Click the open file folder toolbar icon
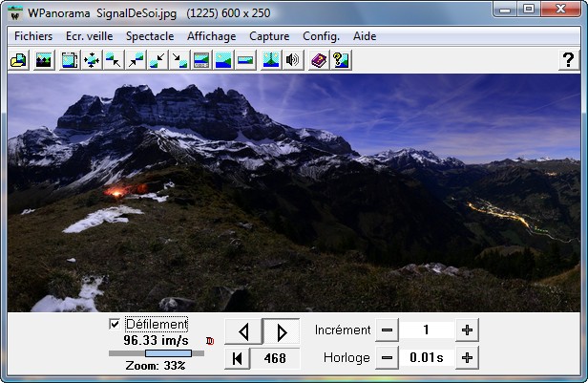 point(19,60)
